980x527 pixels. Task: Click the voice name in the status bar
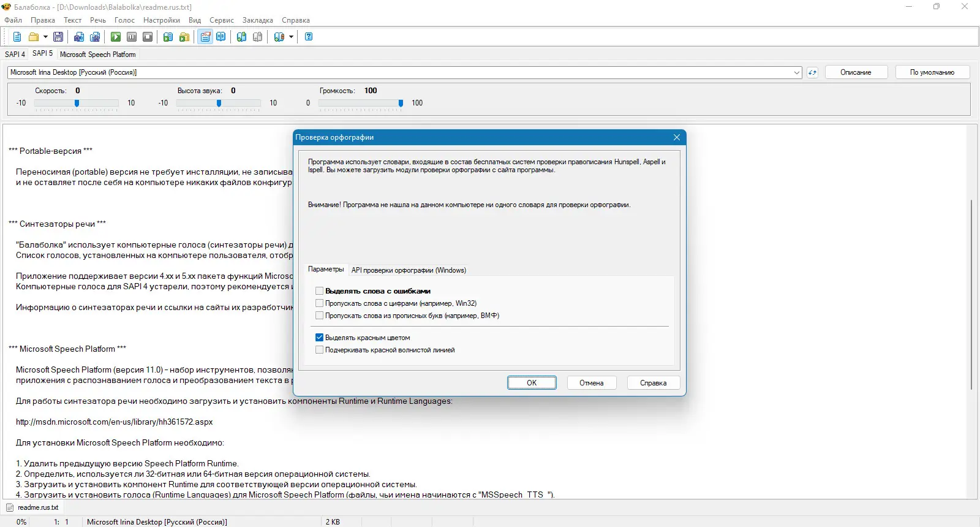tap(157, 522)
